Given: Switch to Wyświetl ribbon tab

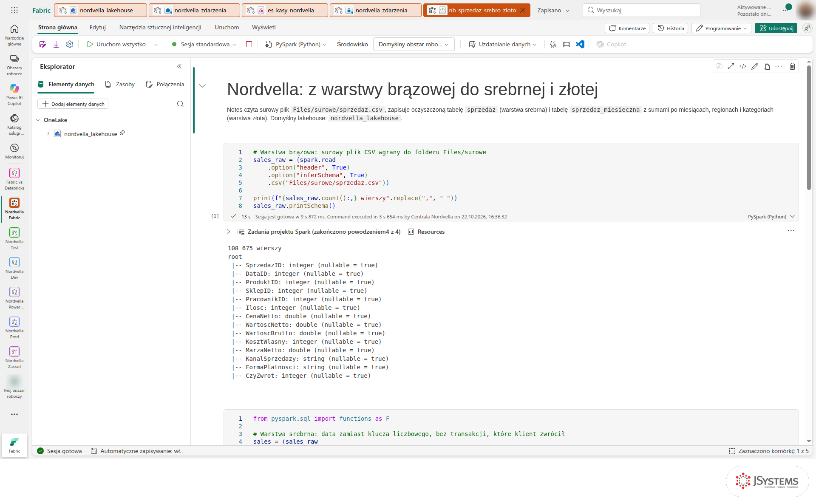Looking at the screenshot, I should [x=263, y=27].
